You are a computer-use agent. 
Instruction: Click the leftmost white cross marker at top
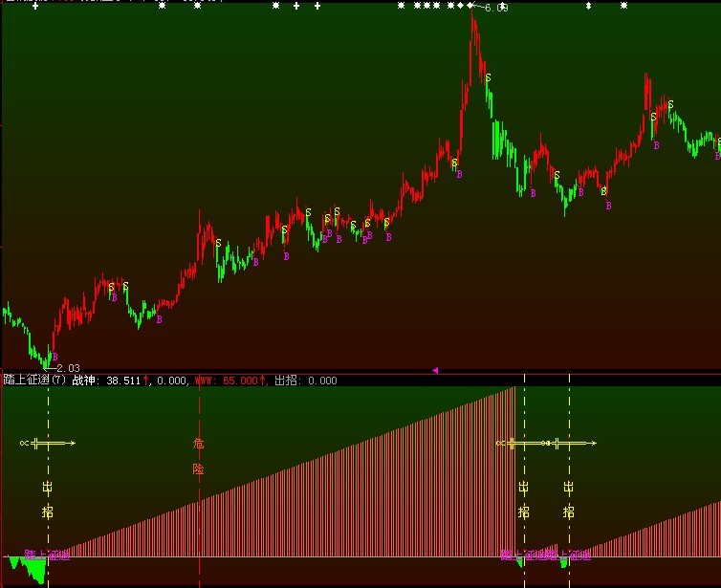(35, 6)
